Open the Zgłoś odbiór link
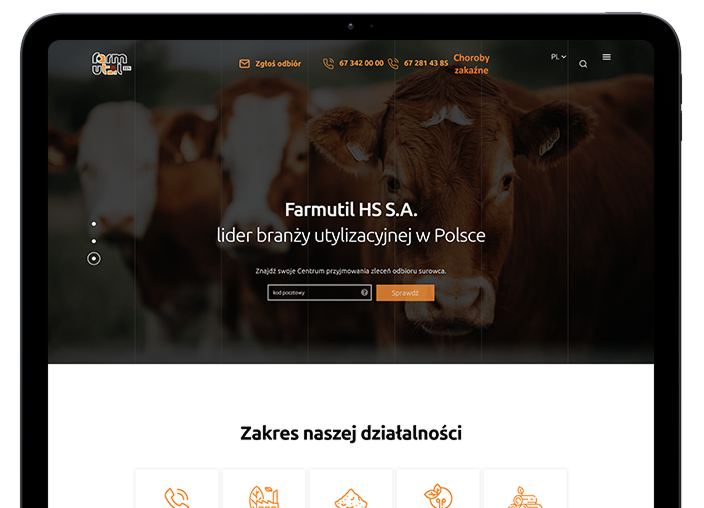The image size is (704, 508). tap(278, 64)
